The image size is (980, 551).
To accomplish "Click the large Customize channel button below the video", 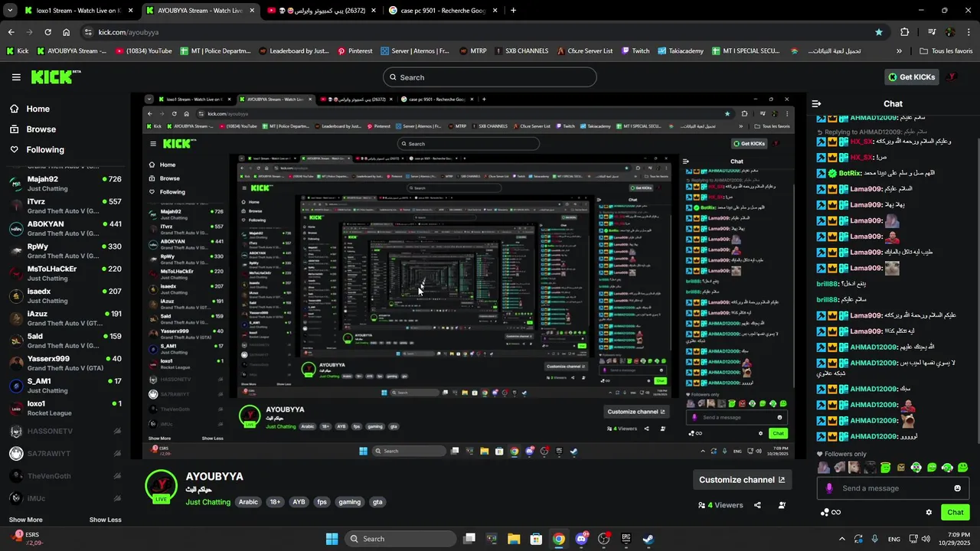I will click(x=742, y=480).
